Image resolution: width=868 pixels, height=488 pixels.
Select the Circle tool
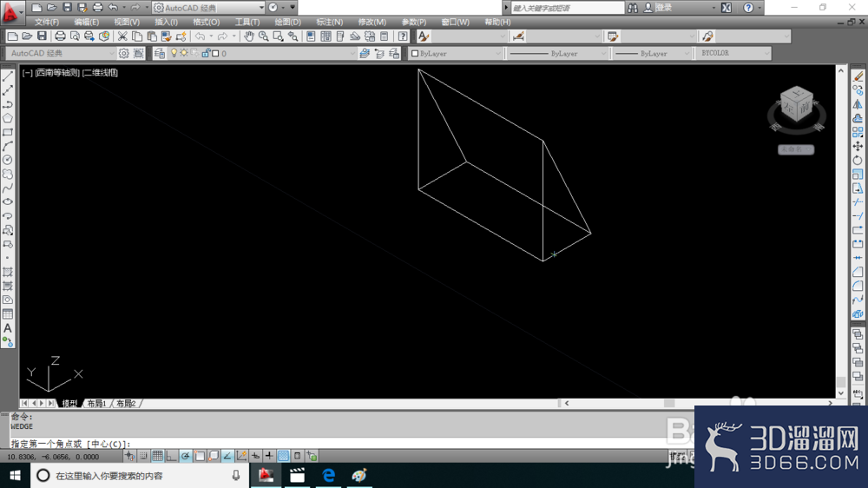point(8,160)
